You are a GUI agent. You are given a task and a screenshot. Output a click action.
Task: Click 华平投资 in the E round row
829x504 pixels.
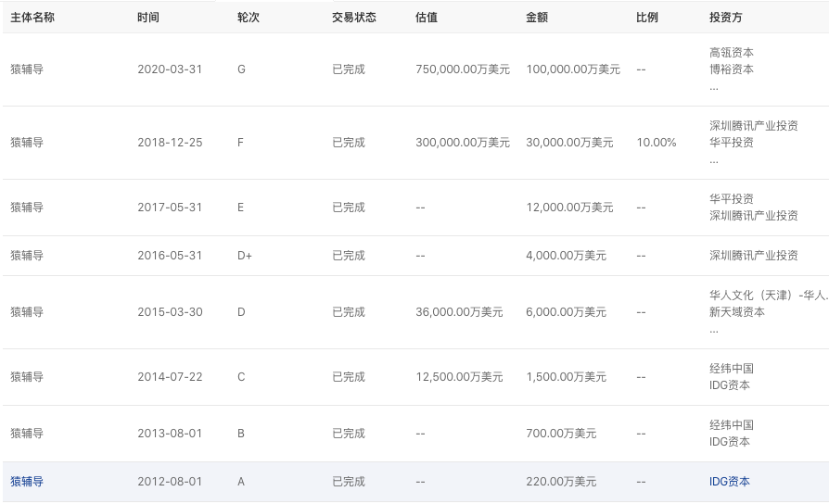pos(731,198)
